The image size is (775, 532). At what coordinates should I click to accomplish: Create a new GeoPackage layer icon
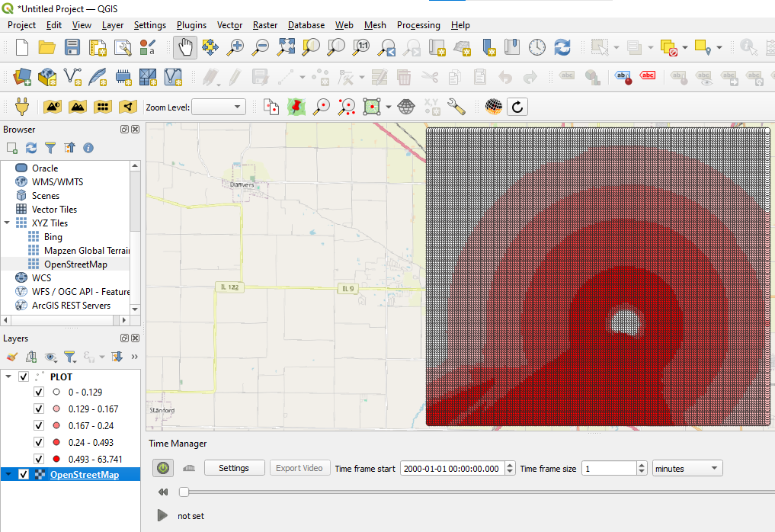(47, 77)
